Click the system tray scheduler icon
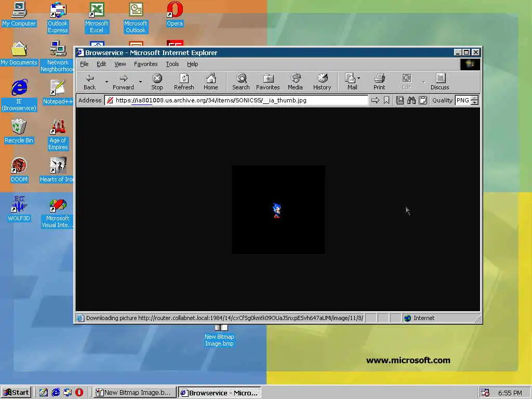The height and width of the screenshot is (399, 532). pos(485,393)
